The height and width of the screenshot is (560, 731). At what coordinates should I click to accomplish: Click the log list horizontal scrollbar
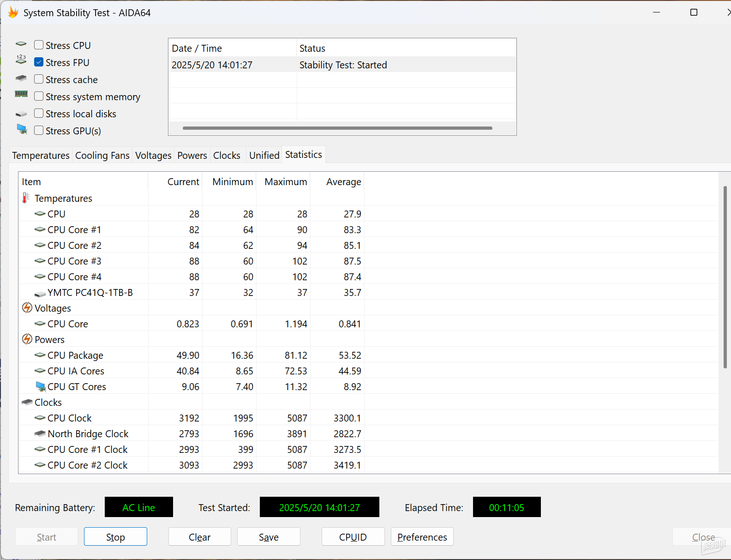pyautogui.click(x=337, y=128)
